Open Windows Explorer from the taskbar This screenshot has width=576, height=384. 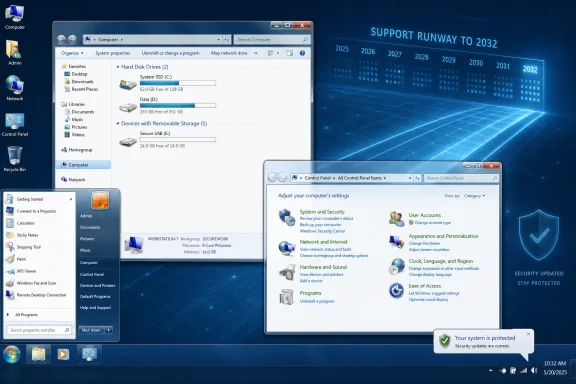[x=38, y=354]
